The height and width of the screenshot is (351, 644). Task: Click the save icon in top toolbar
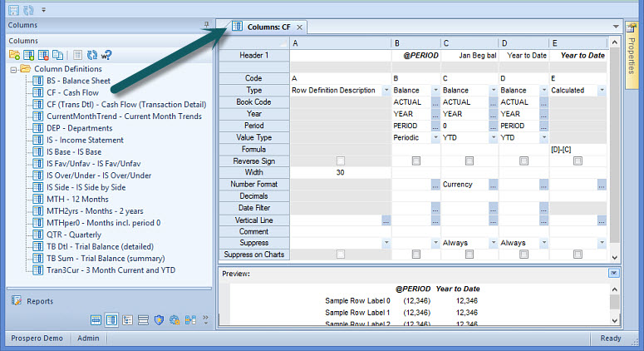pyautogui.click(x=12, y=8)
